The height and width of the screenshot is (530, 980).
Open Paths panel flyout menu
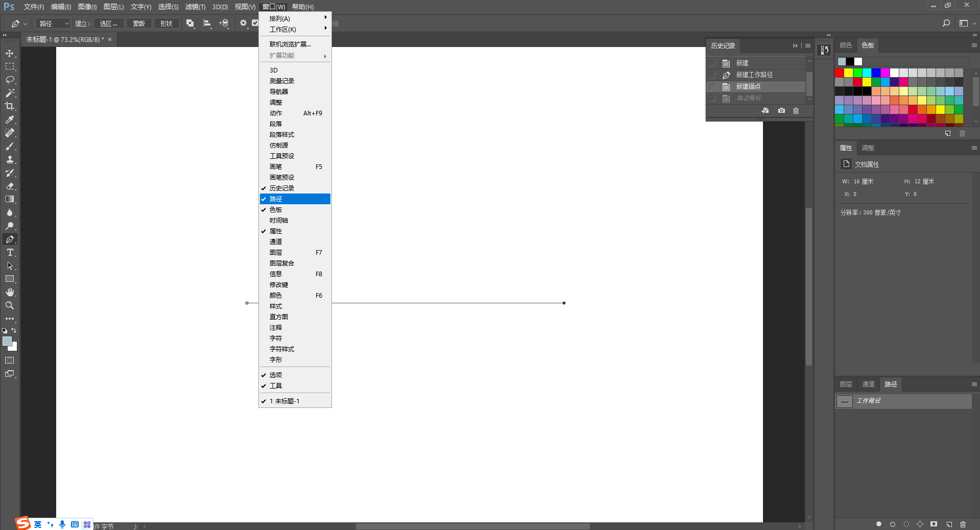974,384
